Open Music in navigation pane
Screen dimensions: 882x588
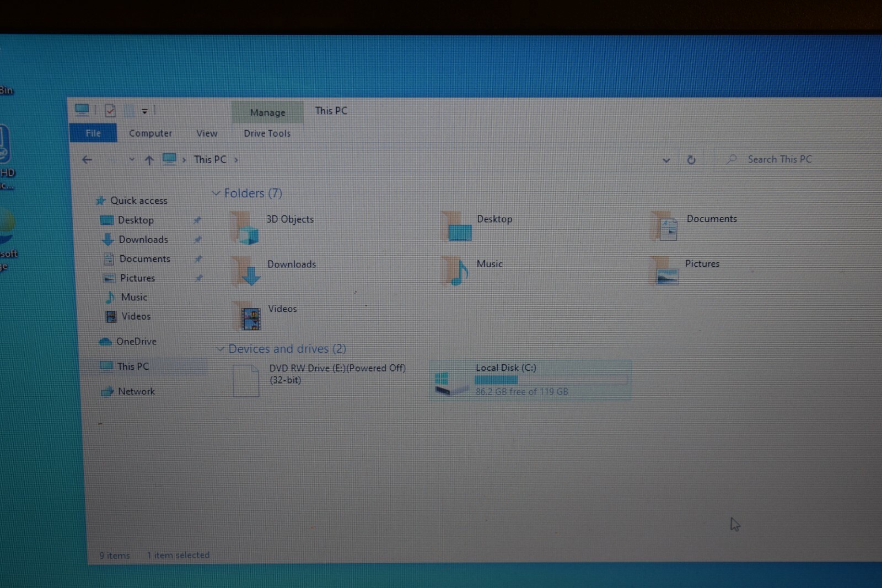click(x=134, y=297)
